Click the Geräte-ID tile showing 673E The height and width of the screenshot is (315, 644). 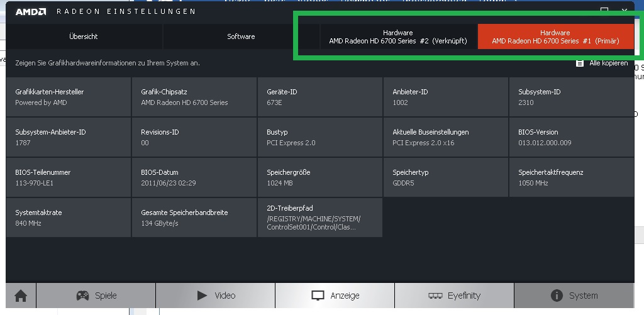click(320, 97)
